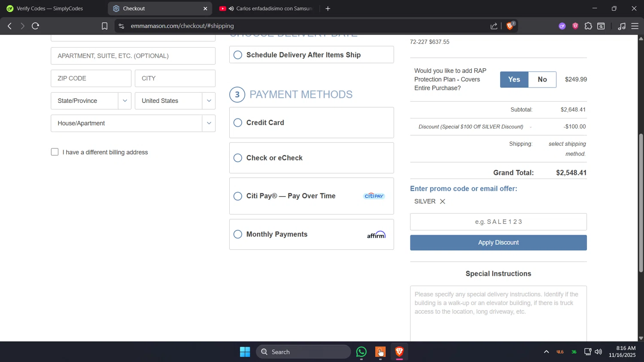Focus the Apartment, Suite optional field
Image resolution: width=644 pixels, height=362 pixels.
tap(133, 56)
